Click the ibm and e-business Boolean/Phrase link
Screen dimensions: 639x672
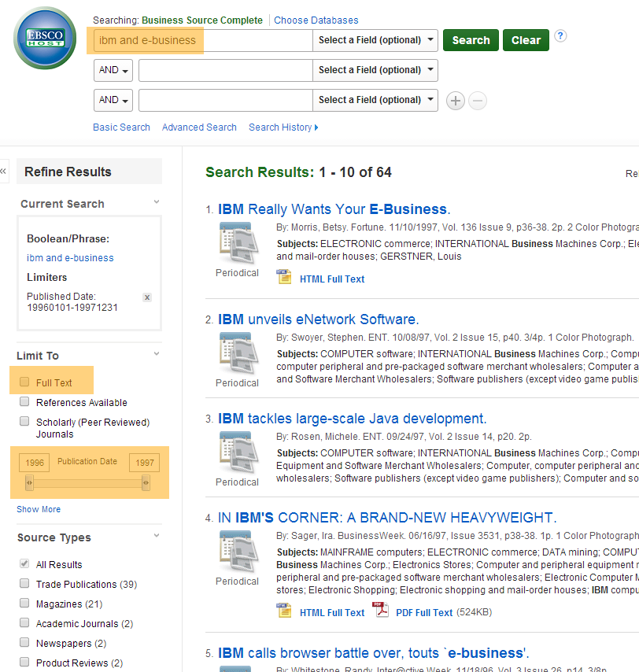70,258
